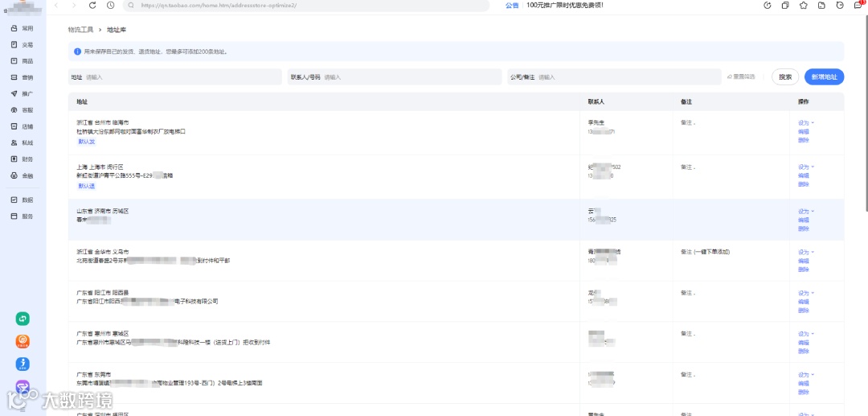Focus the 联系人/号码 filter input
This screenshot has height=416, width=868.
coord(395,77)
